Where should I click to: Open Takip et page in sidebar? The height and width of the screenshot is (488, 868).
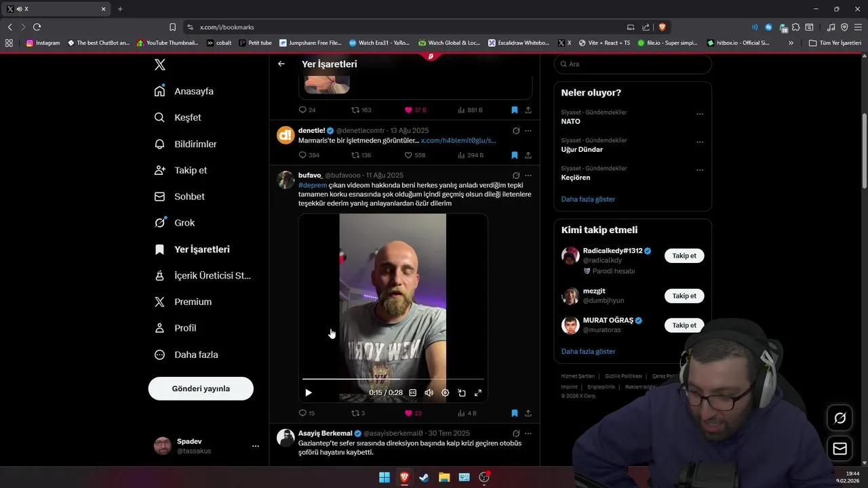[180, 170]
